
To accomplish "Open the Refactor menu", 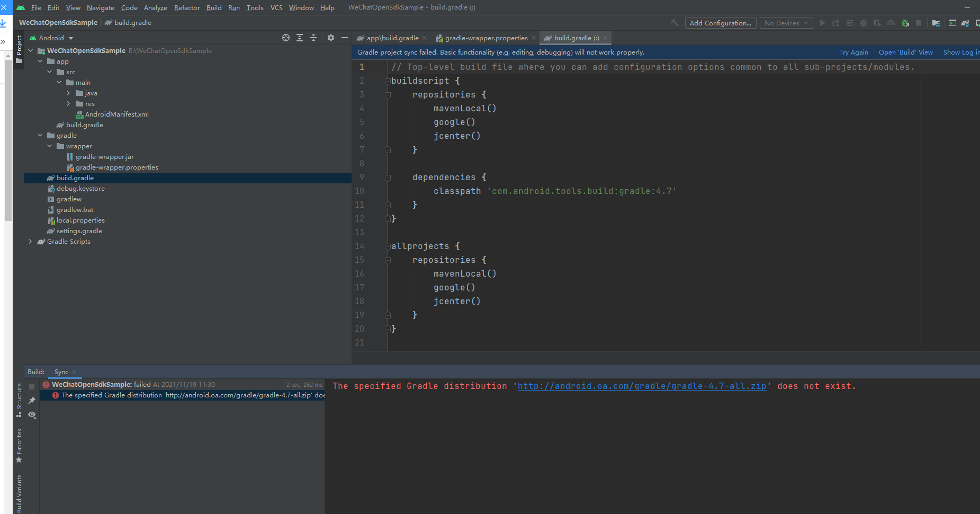I will (187, 7).
